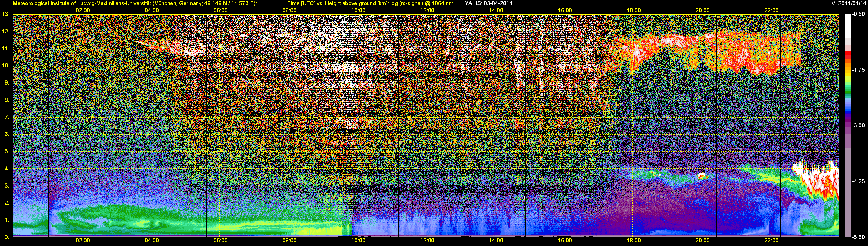Click the colorbar value "-5.50"

[858, 237]
